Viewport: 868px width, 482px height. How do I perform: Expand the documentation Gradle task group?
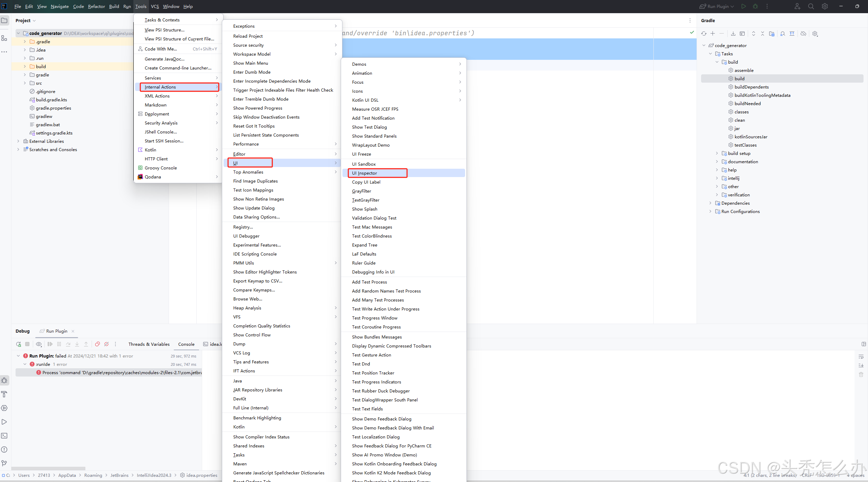(717, 161)
